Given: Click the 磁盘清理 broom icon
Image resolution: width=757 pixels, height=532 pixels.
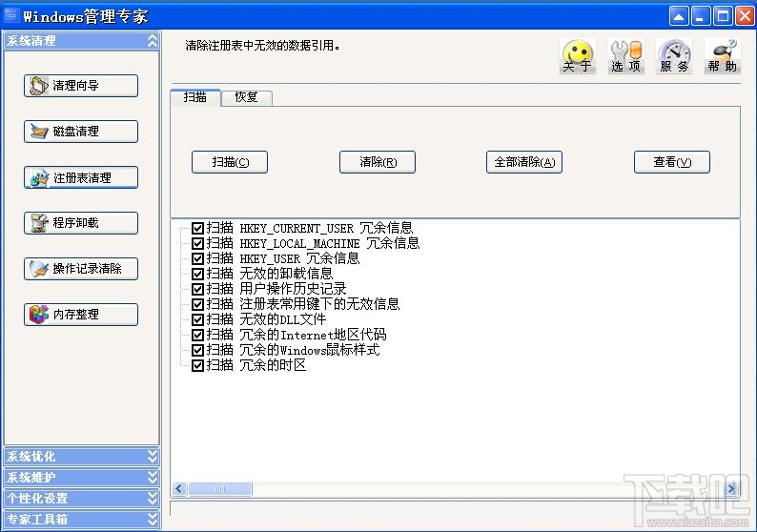Looking at the screenshot, I should tap(39, 132).
